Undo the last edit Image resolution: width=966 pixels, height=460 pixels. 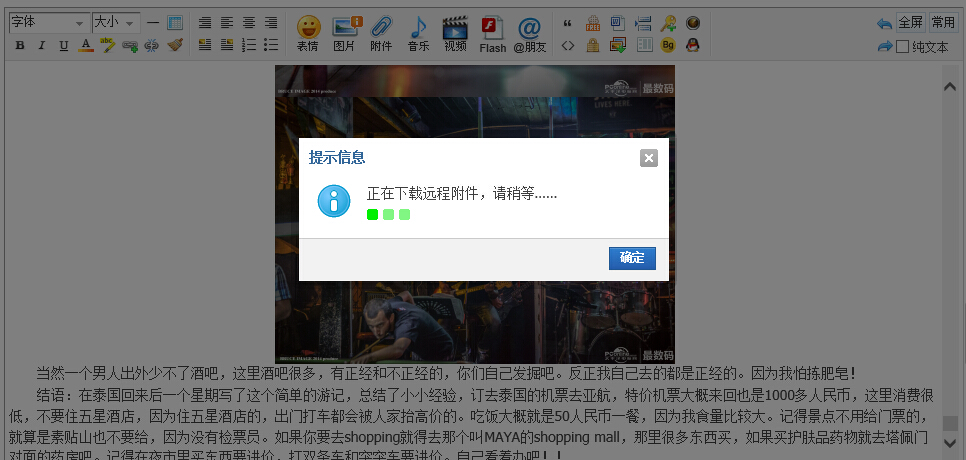point(885,24)
